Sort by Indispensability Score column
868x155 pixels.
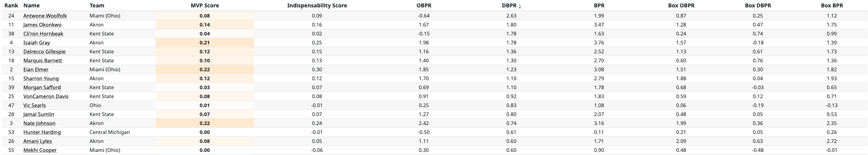tap(317, 5)
